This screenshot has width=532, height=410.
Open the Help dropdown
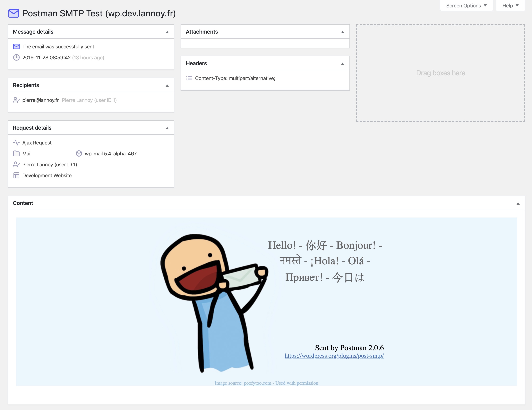tap(510, 5)
